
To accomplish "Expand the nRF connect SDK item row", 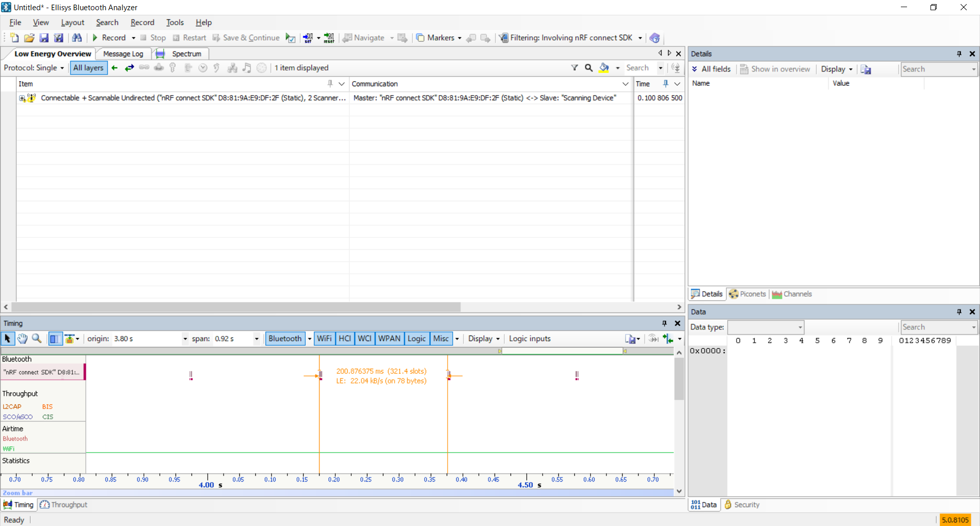I will (22, 98).
